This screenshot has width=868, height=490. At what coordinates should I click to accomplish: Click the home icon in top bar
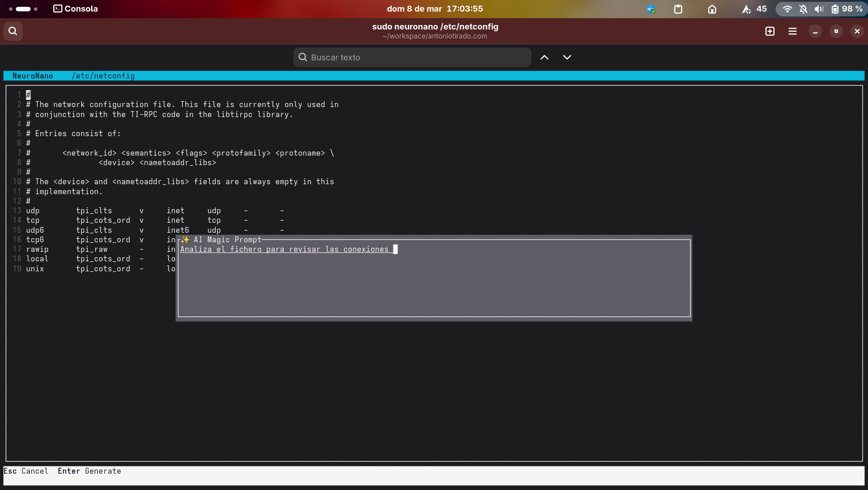[x=712, y=9]
